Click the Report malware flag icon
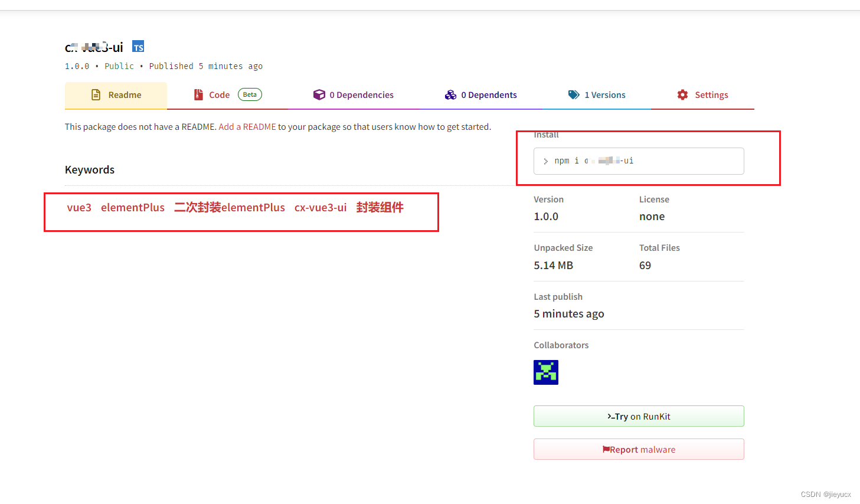The height and width of the screenshot is (504, 860). 606,449
